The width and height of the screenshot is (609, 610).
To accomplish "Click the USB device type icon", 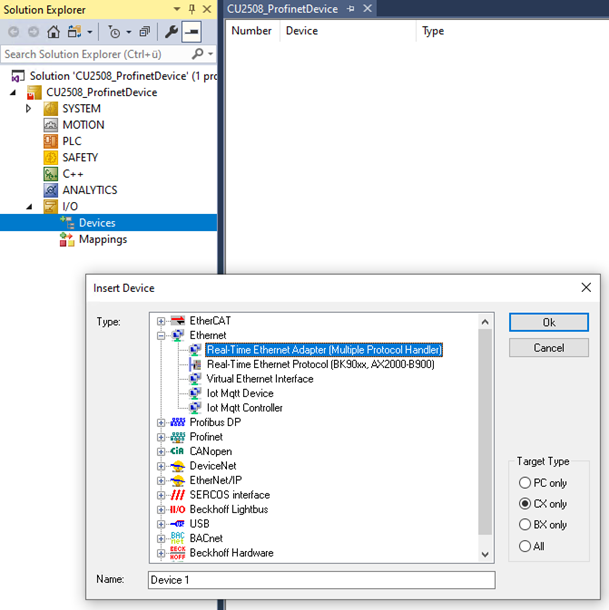I will point(177,524).
